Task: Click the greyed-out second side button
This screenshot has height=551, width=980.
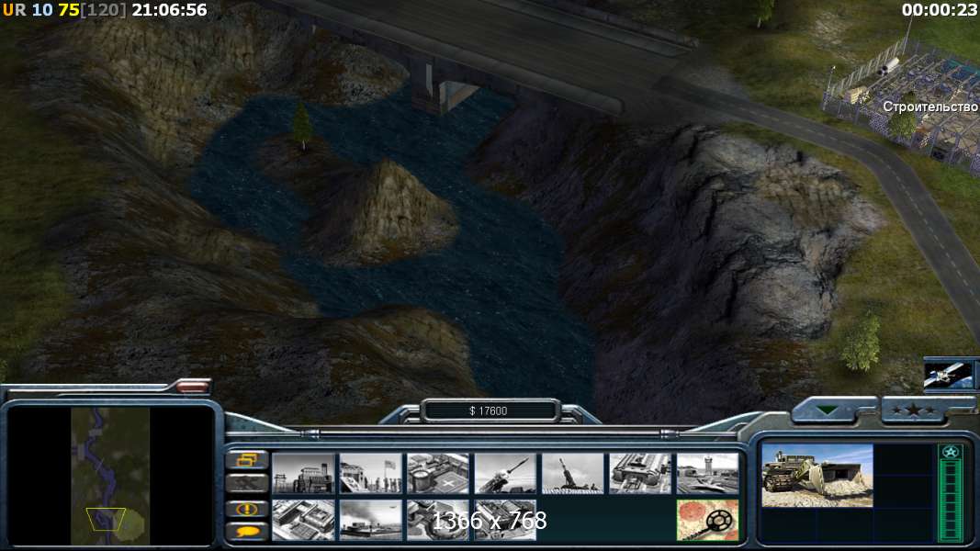Action: pos(247,483)
